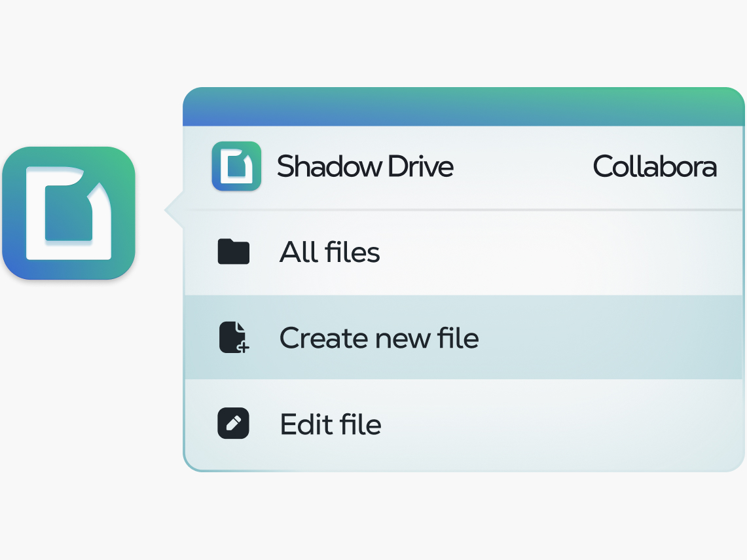The width and height of the screenshot is (747, 560).
Task: Click the pencil icon beside Edit file
Action: pos(233,424)
